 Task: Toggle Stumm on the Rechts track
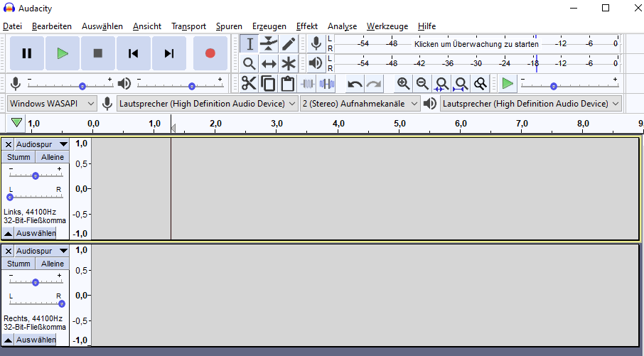click(x=18, y=264)
